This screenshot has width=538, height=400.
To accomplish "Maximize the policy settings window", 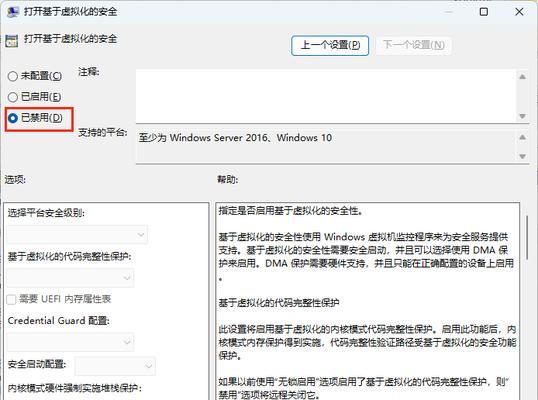I will pyautogui.click(x=484, y=12).
